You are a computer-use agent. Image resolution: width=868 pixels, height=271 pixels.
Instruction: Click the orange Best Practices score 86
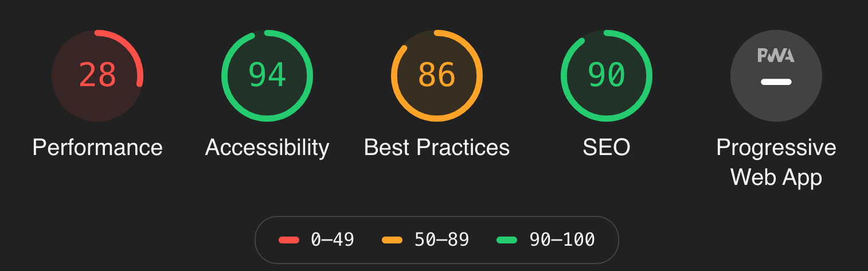pyautogui.click(x=437, y=75)
